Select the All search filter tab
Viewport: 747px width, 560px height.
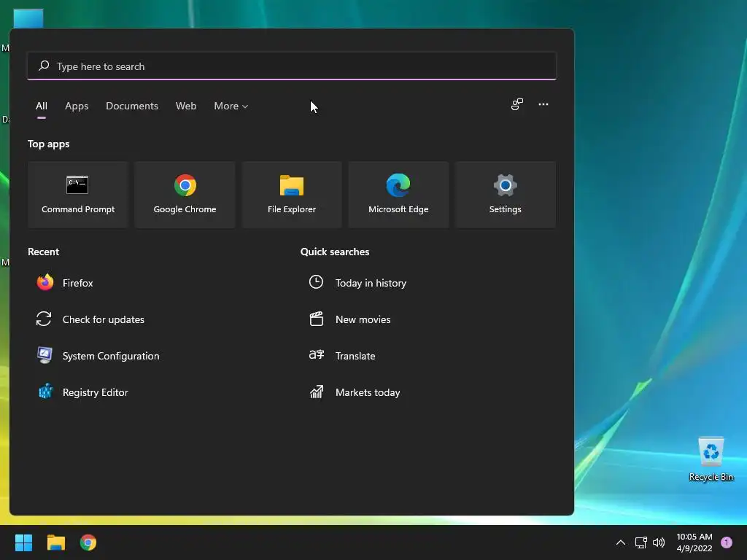[x=42, y=106]
